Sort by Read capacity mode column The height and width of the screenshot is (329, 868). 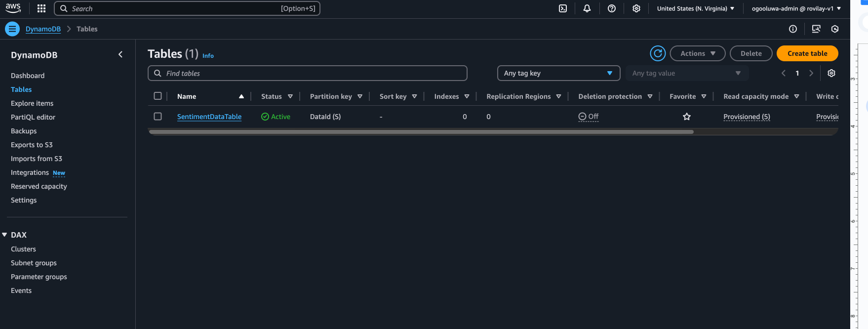(796, 96)
